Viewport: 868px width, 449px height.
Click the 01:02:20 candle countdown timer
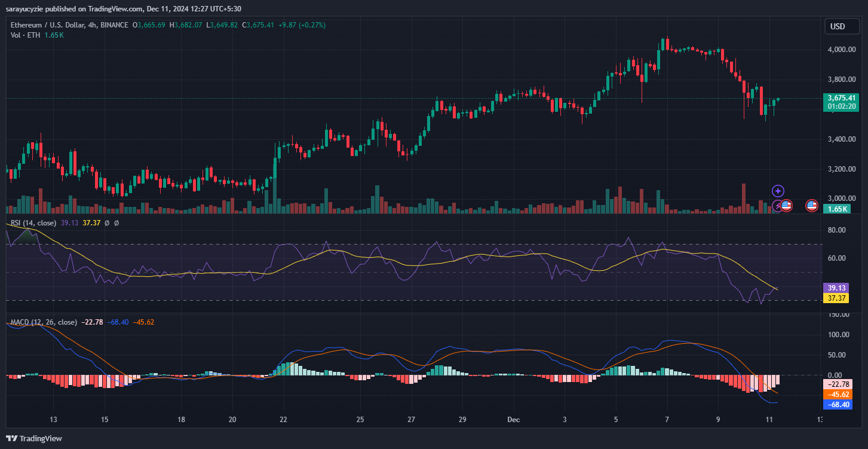pos(841,105)
